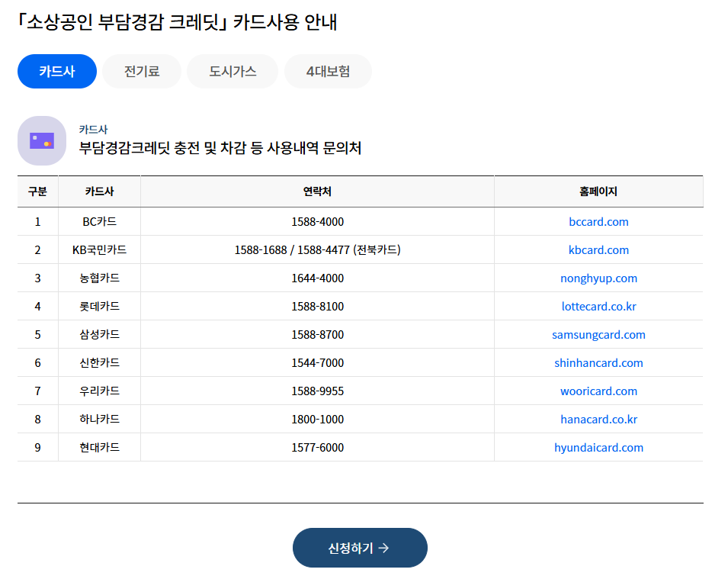Go to the samsungcard.com link
Viewport: 728px width, 579px height.
click(x=598, y=335)
